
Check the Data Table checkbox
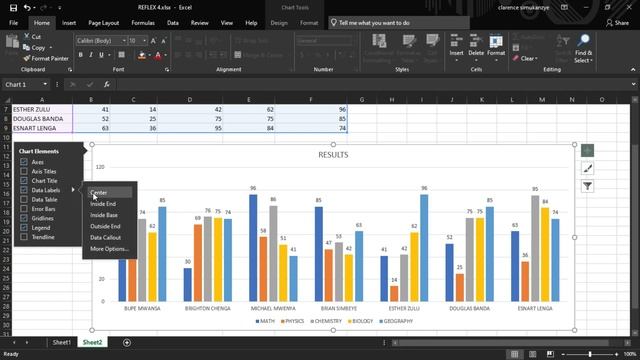pos(24,200)
